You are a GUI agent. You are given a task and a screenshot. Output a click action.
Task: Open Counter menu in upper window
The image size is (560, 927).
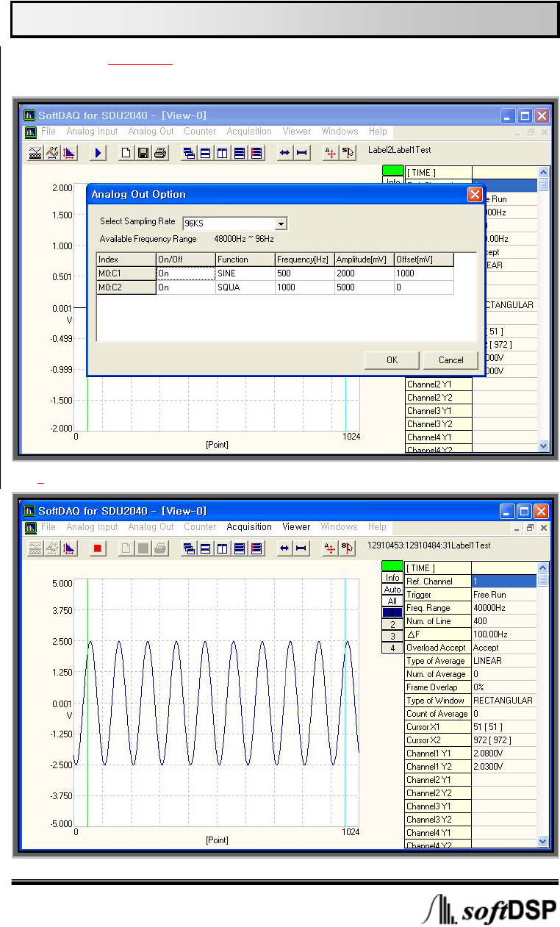(200, 132)
